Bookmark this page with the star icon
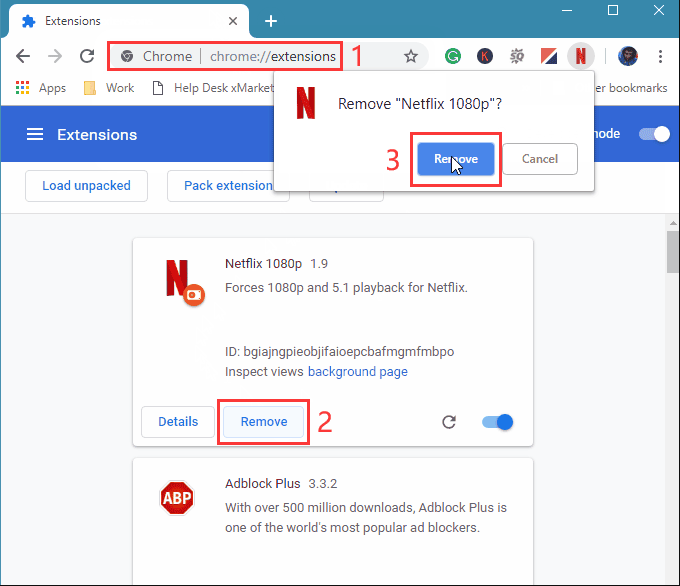Image resolution: width=680 pixels, height=586 pixels. 411,56
